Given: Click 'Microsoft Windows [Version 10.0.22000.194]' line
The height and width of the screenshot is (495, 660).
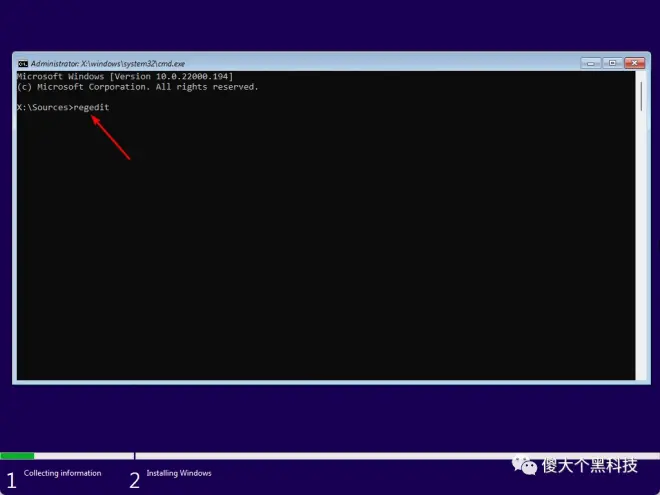Looking at the screenshot, I should point(125,77).
